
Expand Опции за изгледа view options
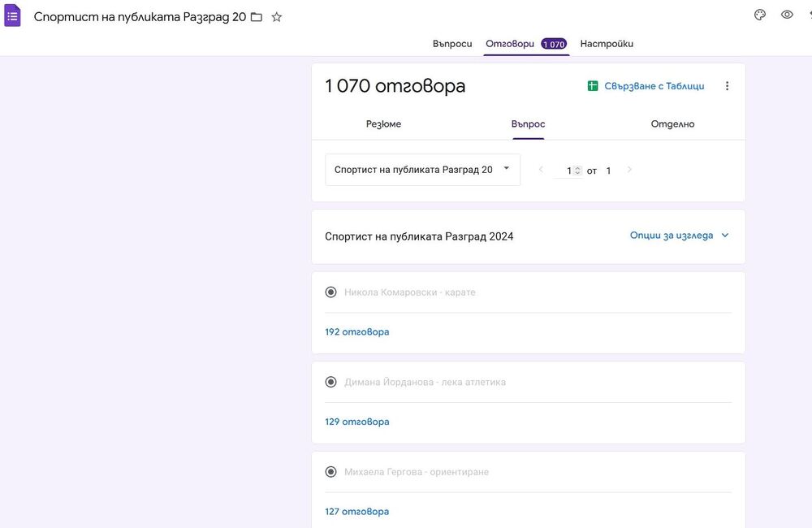coord(680,236)
